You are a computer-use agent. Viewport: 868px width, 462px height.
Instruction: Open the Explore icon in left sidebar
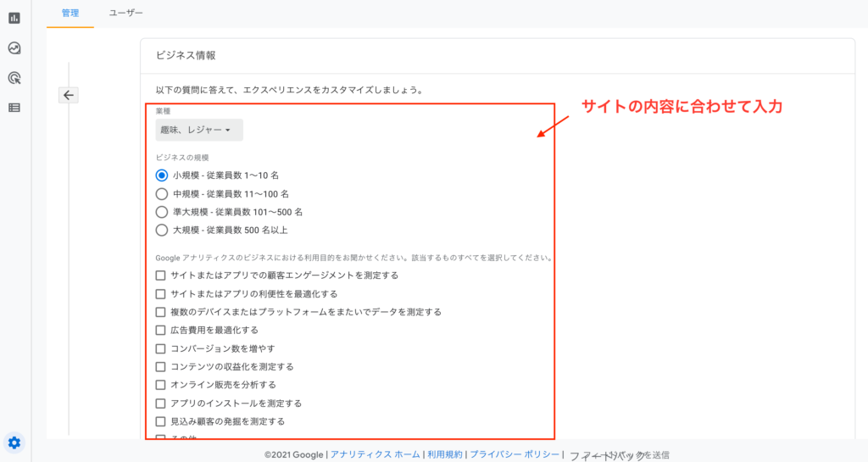point(14,48)
